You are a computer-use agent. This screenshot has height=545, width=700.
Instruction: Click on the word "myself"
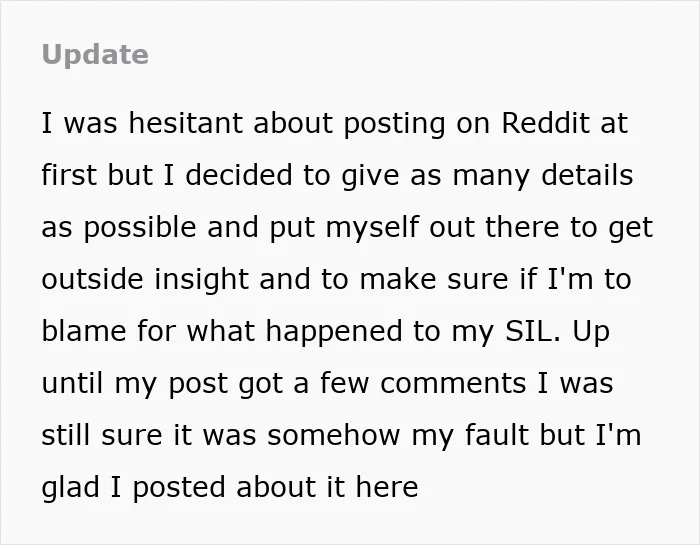point(372,229)
